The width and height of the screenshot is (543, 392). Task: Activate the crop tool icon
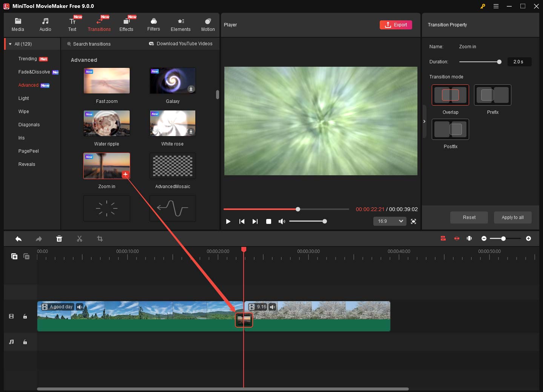(x=100, y=239)
